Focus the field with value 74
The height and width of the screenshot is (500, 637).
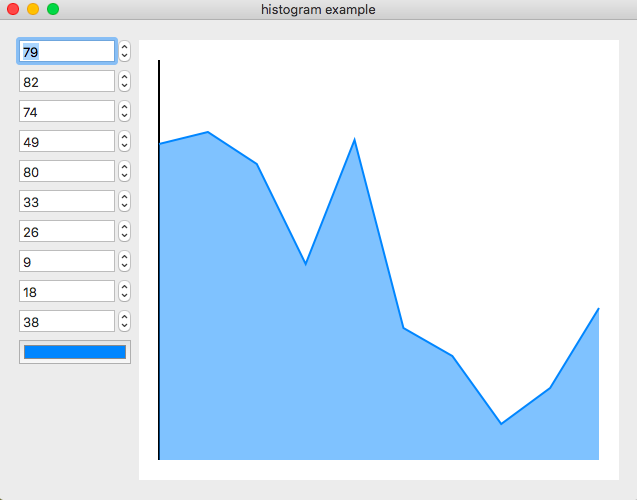coord(66,111)
